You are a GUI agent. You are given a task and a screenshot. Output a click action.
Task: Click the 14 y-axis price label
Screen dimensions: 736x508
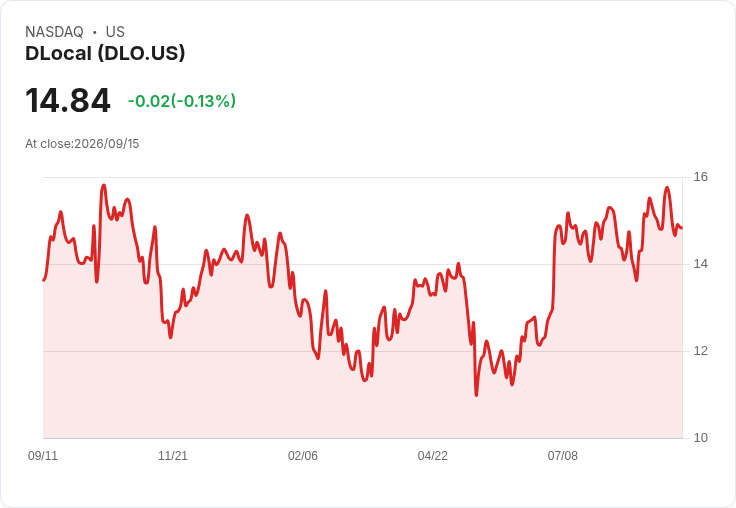pos(700,264)
